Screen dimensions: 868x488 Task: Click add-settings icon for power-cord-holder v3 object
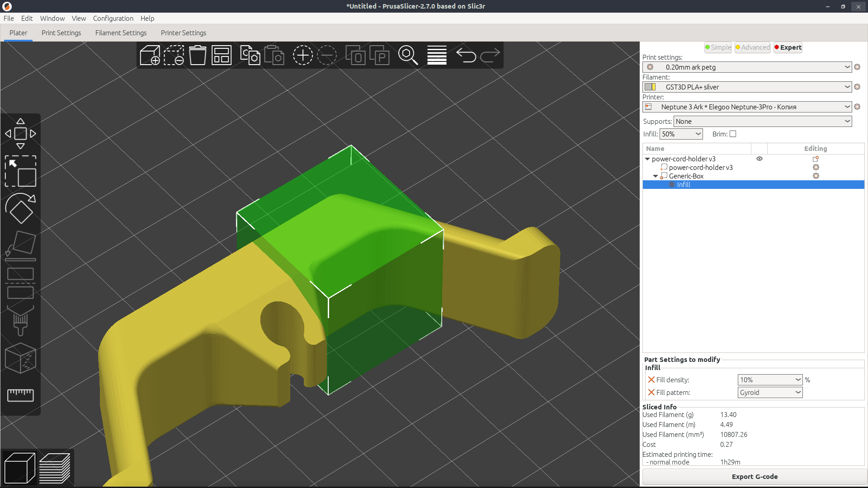tap(816, 159)
